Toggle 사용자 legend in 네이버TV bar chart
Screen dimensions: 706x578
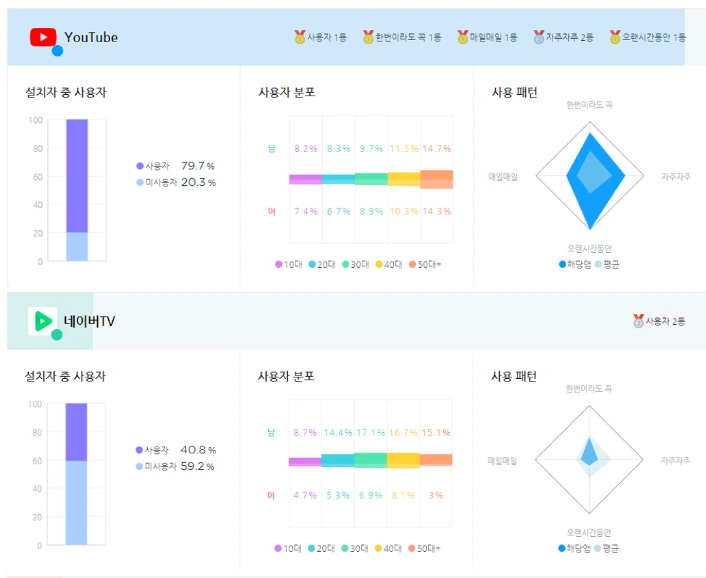pyautogui.click(x=152, y=450)
